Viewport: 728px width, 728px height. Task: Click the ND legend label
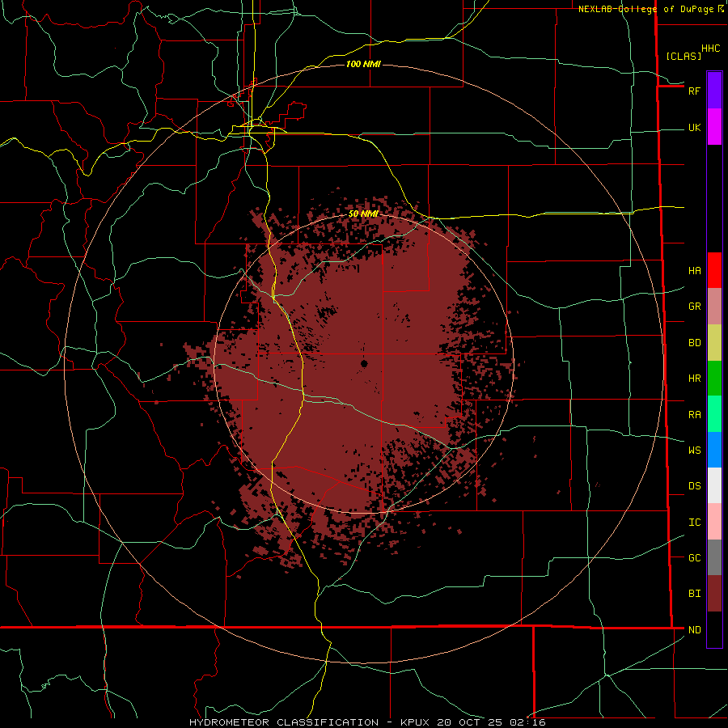point(694,630)
